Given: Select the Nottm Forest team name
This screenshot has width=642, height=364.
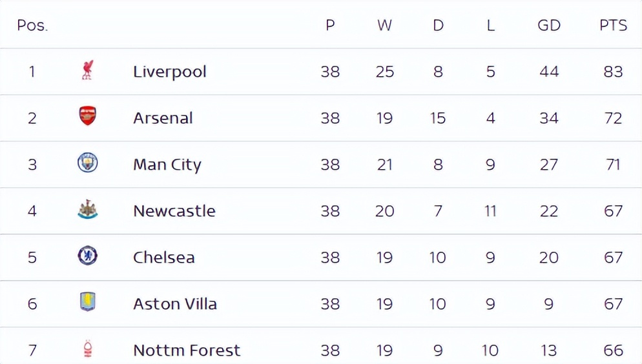Looking at the screenshot, I should click(x=186, y=350).
